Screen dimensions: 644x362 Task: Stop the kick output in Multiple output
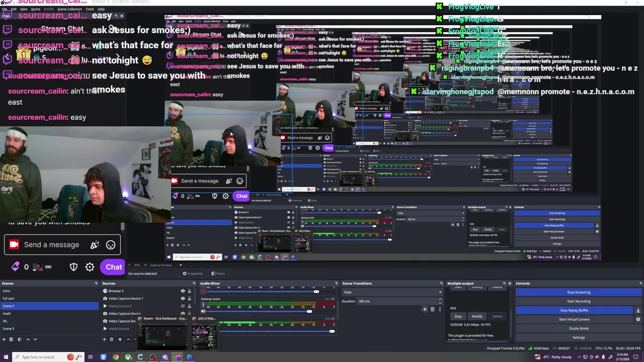458,316
